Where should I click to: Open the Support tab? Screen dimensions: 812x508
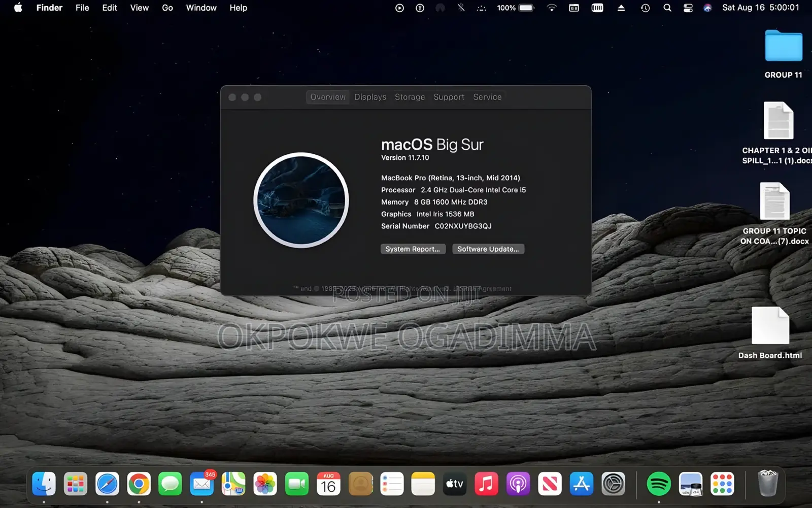pyautogui.click(x=449, y=97)
